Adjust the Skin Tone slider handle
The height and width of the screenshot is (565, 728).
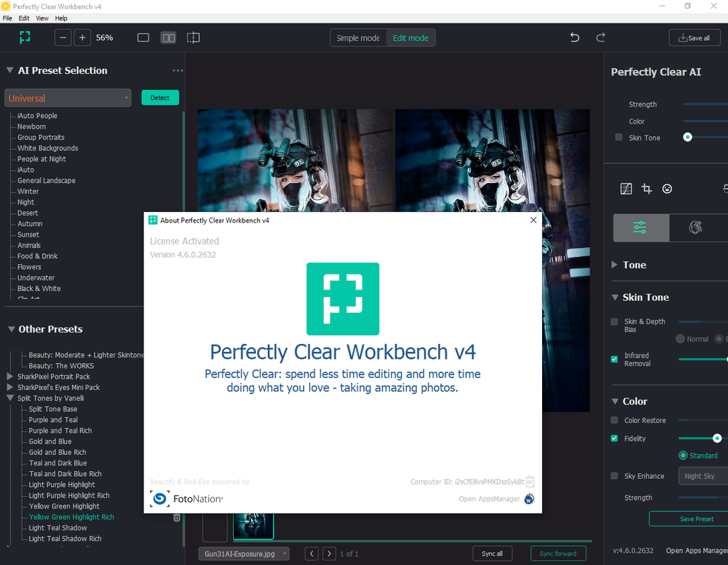(x=688, y=137)
